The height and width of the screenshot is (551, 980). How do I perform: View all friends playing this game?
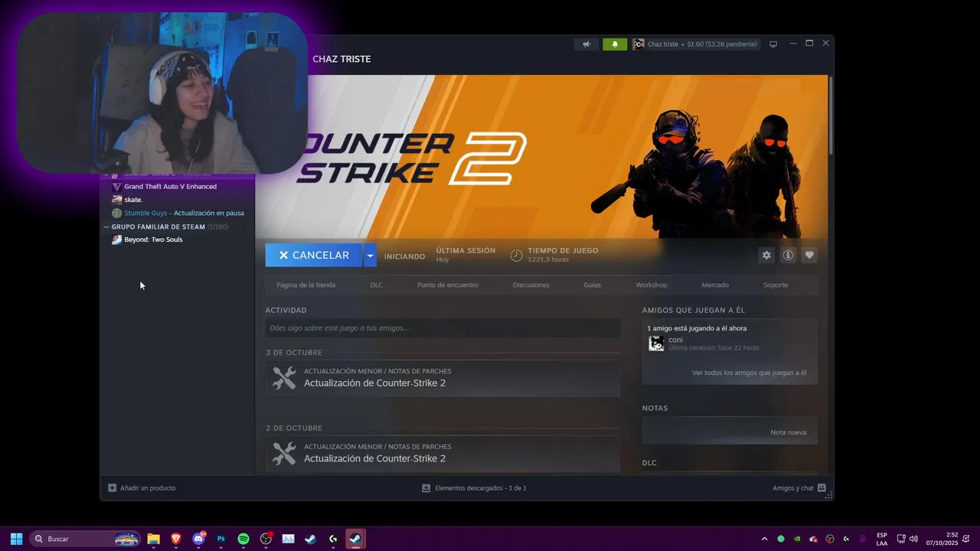[x=749, y=373]
